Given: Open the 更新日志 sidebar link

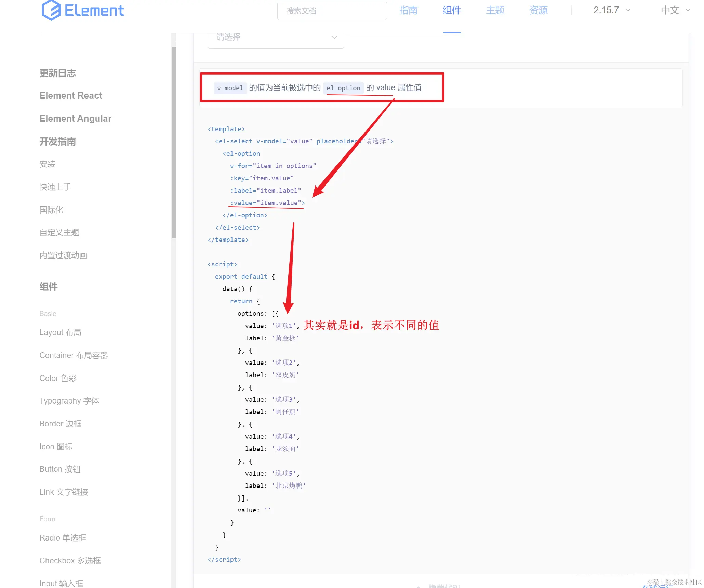Looking at the screenshot, I should pos(57,73).
